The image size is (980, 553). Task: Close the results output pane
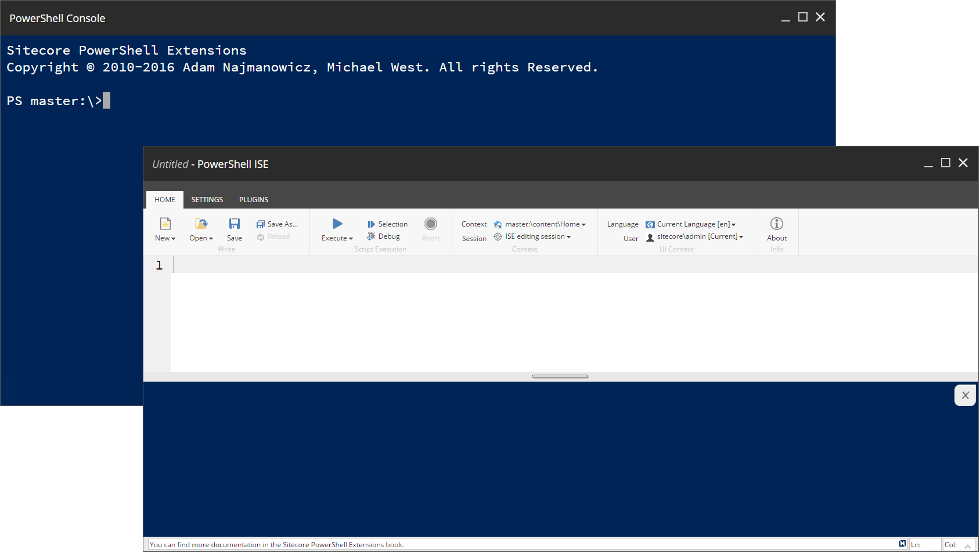click(x=965, y=396)
